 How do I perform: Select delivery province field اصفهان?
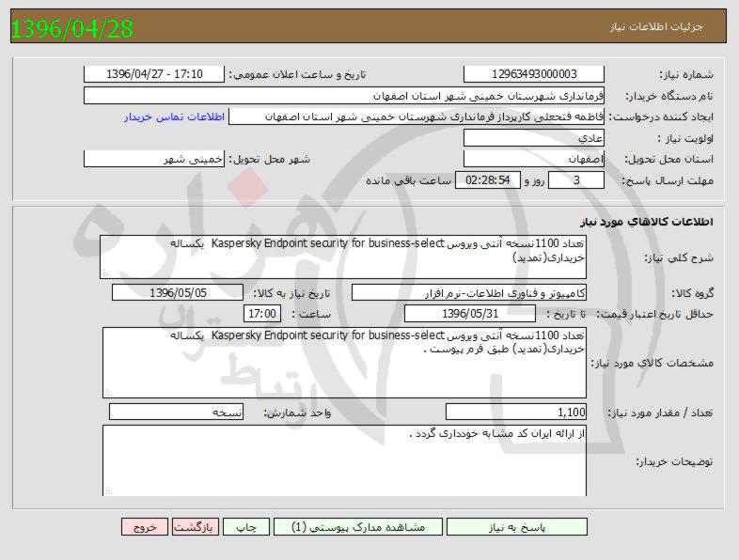click(534, 160)
